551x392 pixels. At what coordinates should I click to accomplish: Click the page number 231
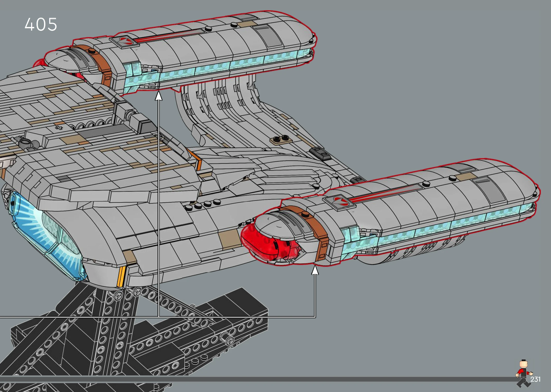[x=535, y=380]
